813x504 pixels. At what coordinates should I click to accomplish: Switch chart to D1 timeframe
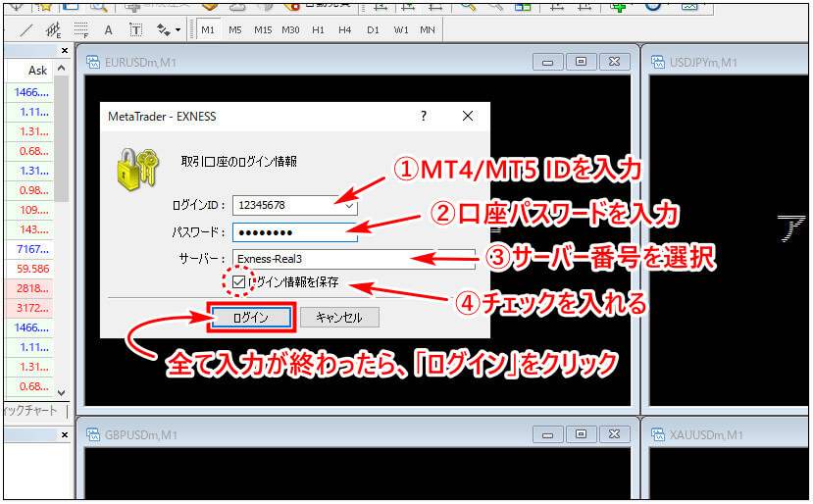[373, 30]
